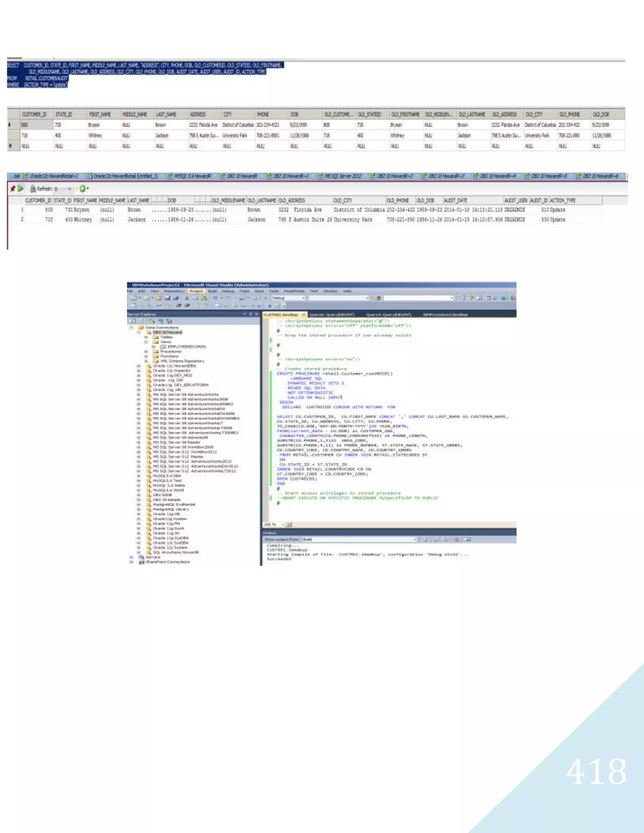Click the Data Connections folder icon
644x833 pixels.
click(x=141, y=328)
